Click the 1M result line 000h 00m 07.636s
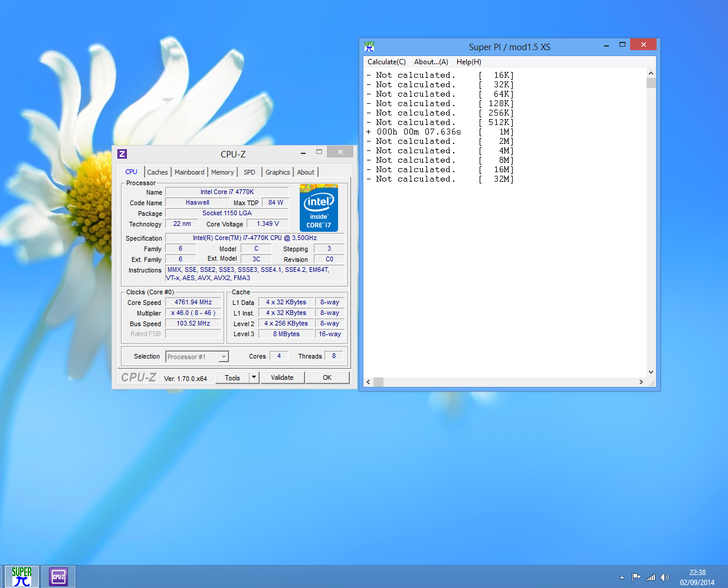Screen dimensions: 728x588 point(440,132)
